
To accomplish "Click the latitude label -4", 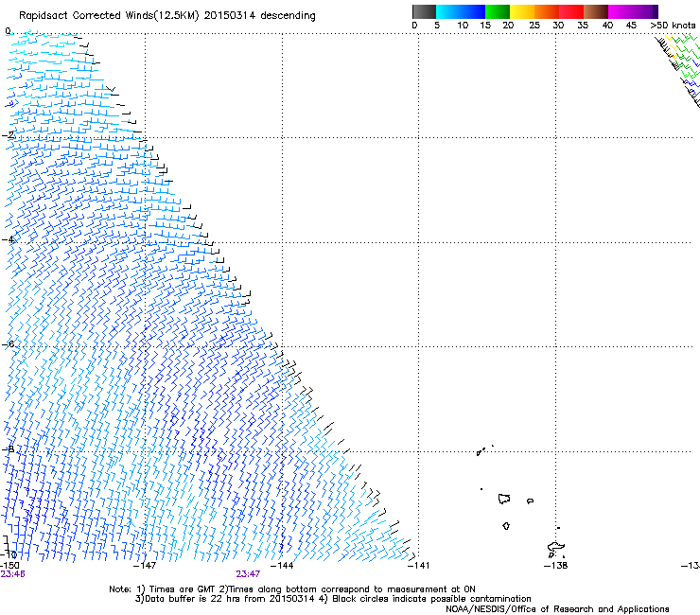I will pos(8,239).
